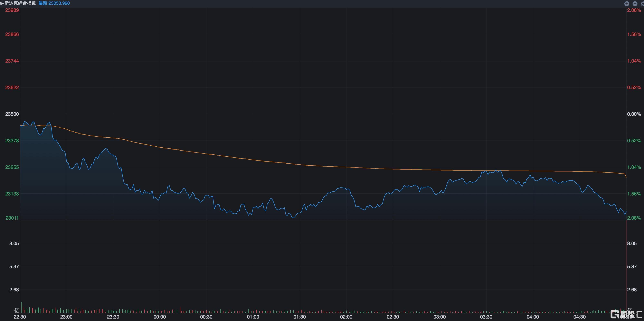The width and height of the screenshot is (644, 321).
Task: Click the 最新:23053.990 latest price label
Action: 54,3
